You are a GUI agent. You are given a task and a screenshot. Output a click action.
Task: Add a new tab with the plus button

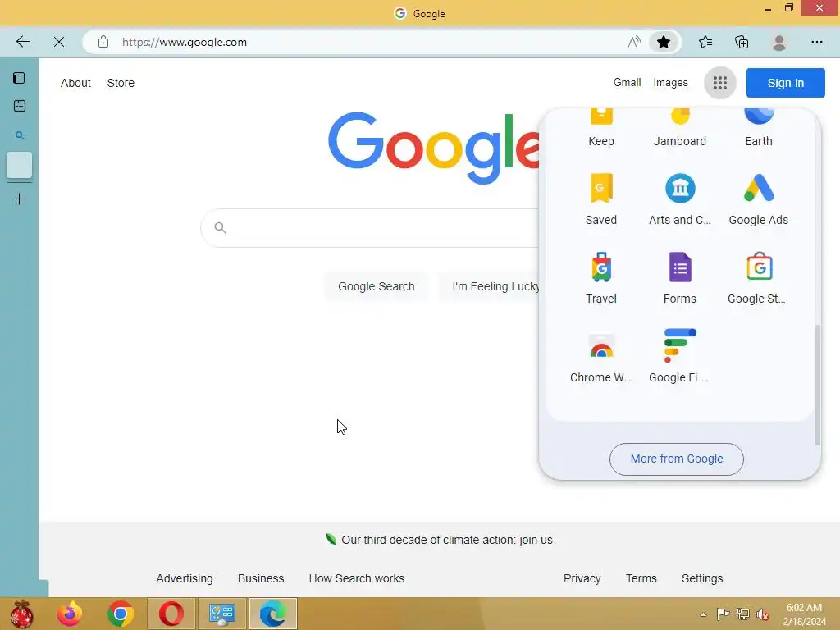point(20,199)
